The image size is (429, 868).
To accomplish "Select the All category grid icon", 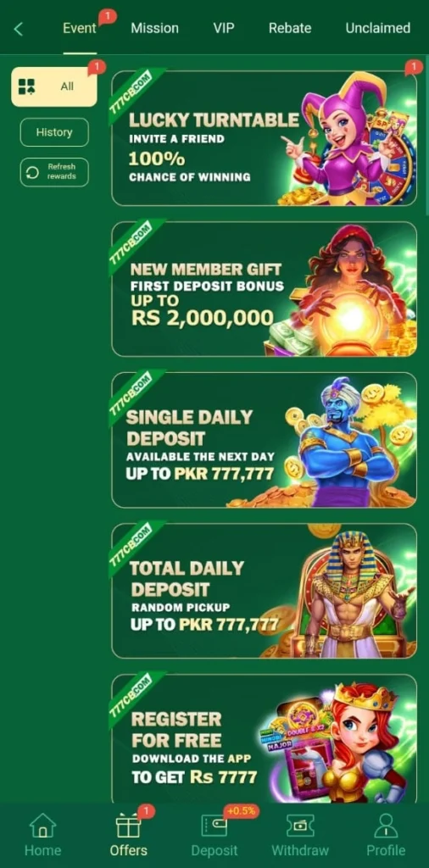I will coord(26,86).
